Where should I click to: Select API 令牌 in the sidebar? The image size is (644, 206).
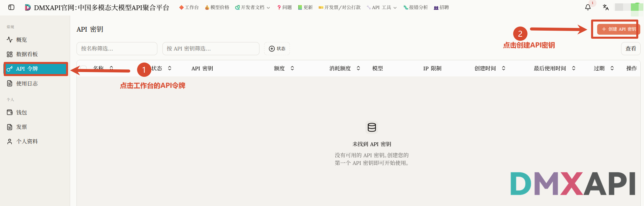pos(35,69)
